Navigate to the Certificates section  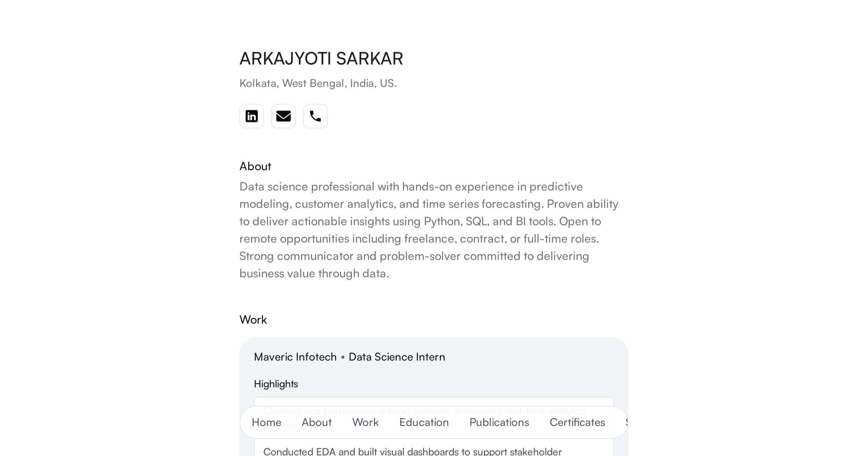coord(577,422)
